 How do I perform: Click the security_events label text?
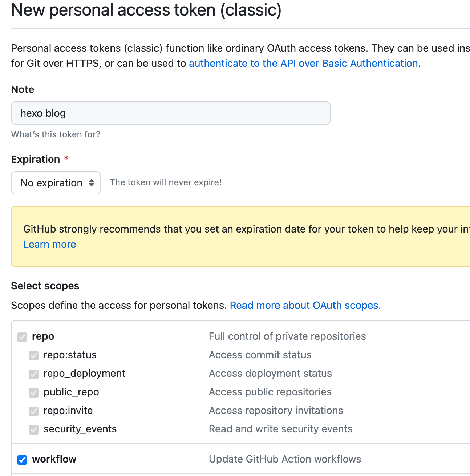pyautogui.click(x=80, y=429)
